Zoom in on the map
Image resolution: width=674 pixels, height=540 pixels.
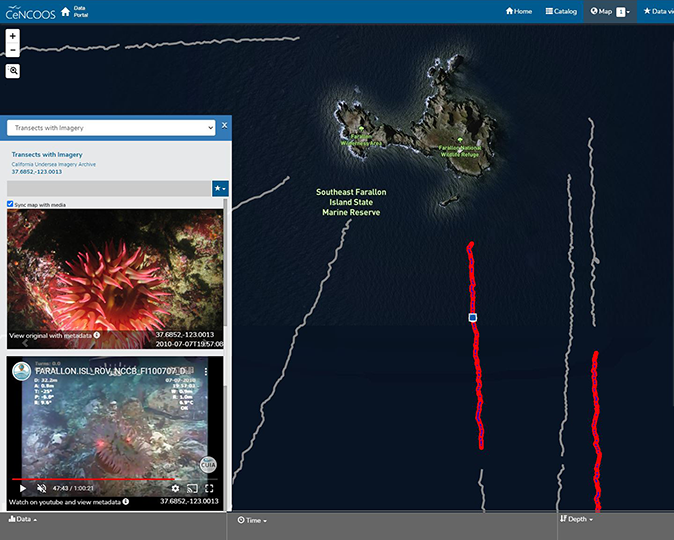point(12,36)
